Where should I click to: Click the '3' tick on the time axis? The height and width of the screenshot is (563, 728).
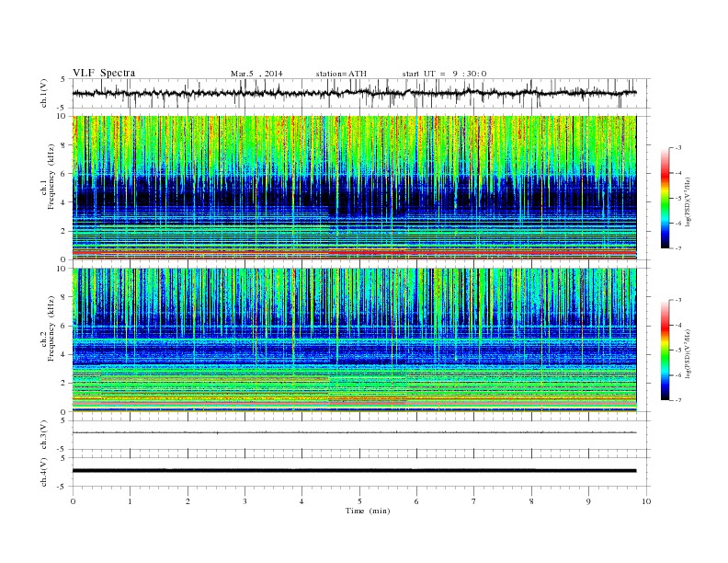coord(245,501)
